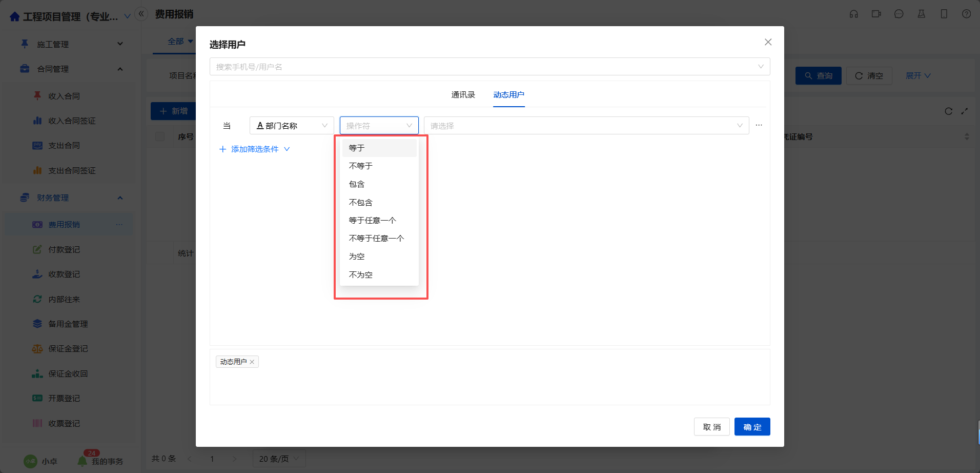The height and width of the screenshot is (473, 980).
Task: Pick 等于任意一个 from the operator list
Action: coord(373,221)
